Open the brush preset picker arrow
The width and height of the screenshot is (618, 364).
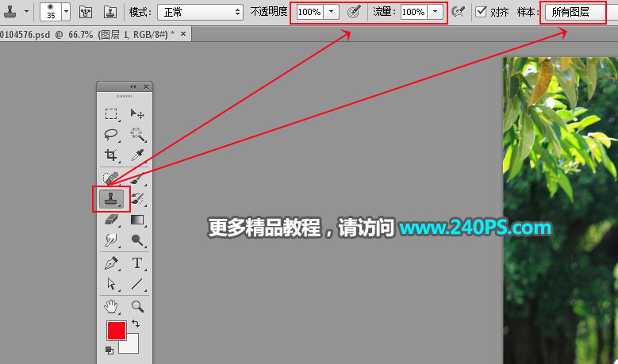(66, 12)
